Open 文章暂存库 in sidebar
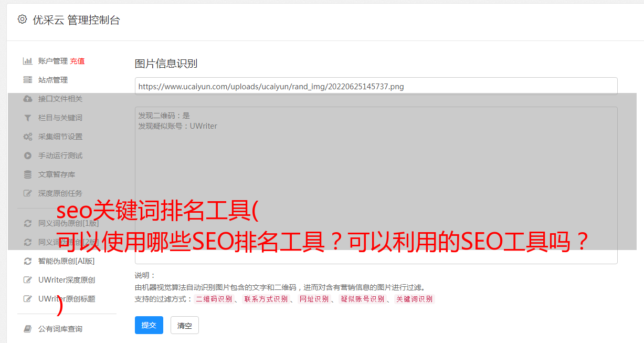Viewport: 644px width, 343px height. [57, 174]
